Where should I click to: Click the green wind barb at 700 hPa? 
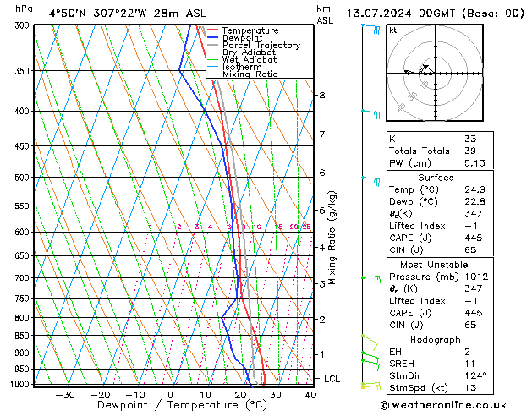(x=371, y=279)
